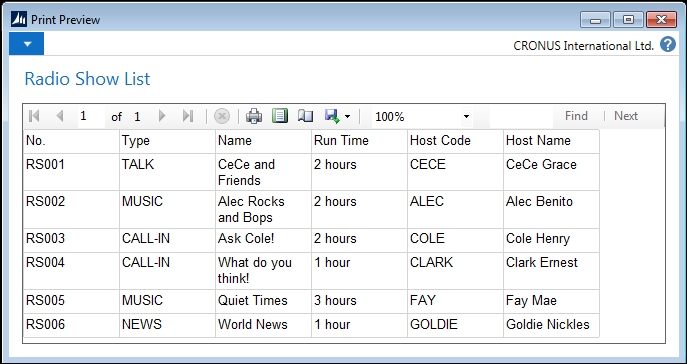The image size is (687, 364).
Task: Open Help question mark icon
Action: tap(668, 45)
